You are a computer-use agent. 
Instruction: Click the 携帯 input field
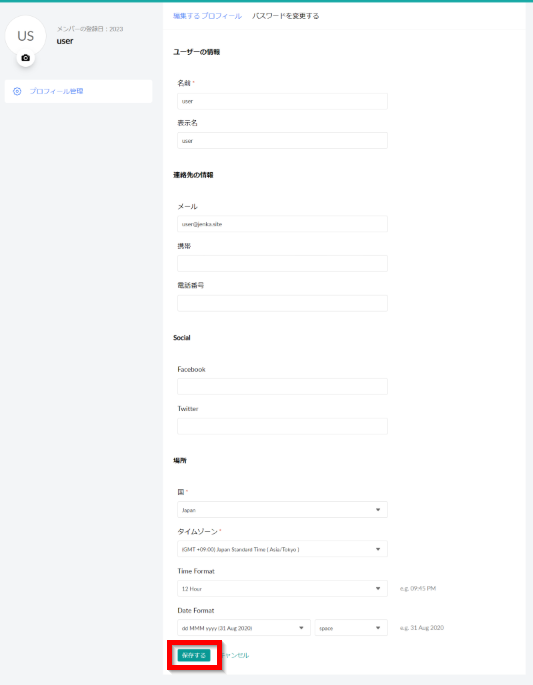click(282, 263)
